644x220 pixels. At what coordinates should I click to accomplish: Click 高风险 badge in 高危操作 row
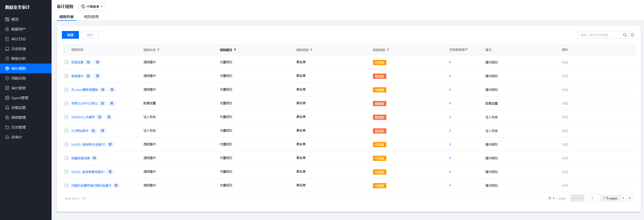point(379,76)
